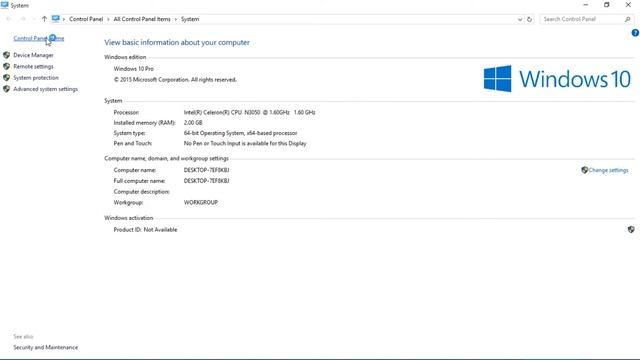
Task: Click shield icon beside System protection
Action: [7, 78]
